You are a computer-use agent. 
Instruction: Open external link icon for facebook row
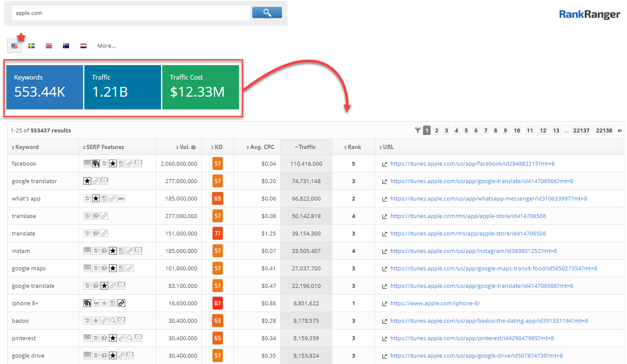point(385,164)
